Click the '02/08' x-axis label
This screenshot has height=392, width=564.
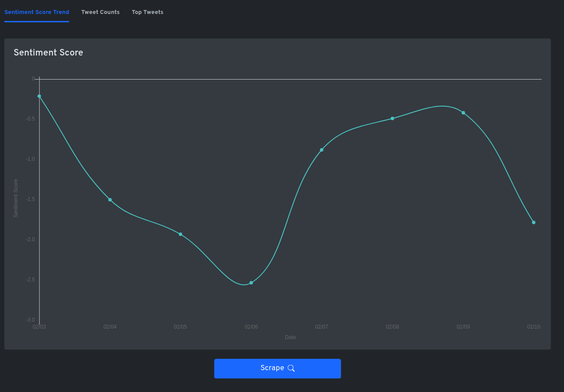[x=393, y=327]
